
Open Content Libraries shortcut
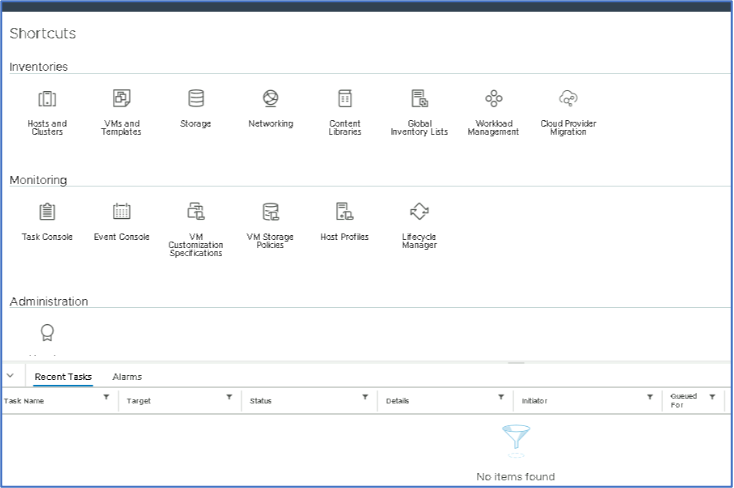(345, 99)
